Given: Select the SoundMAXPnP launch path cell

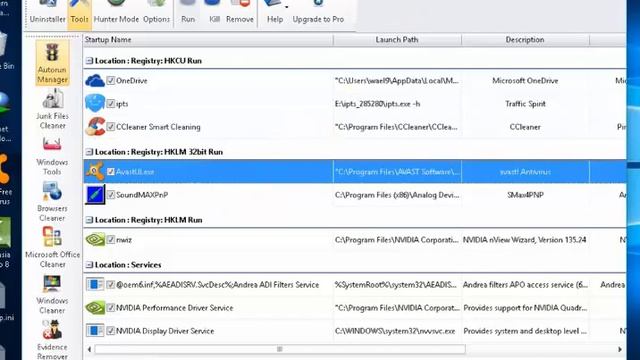Looking at the screenshot, I should (397, 195).
